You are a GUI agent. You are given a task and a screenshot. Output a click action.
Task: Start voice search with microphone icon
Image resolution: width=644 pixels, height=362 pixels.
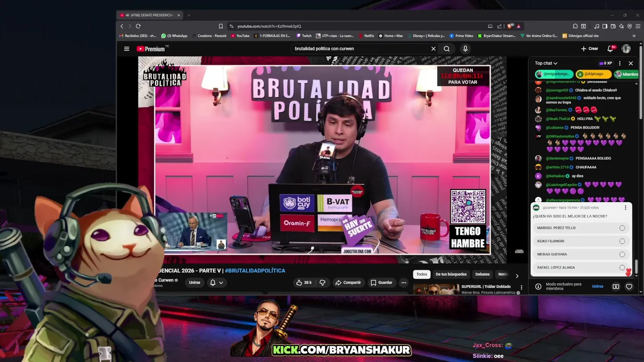pos(465,49)
